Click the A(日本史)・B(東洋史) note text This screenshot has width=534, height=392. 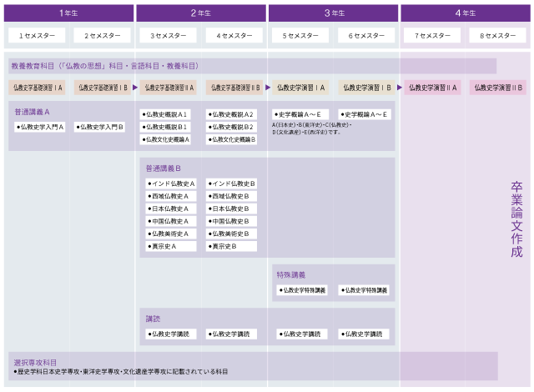pyautogui.click(x=311, y=128)
